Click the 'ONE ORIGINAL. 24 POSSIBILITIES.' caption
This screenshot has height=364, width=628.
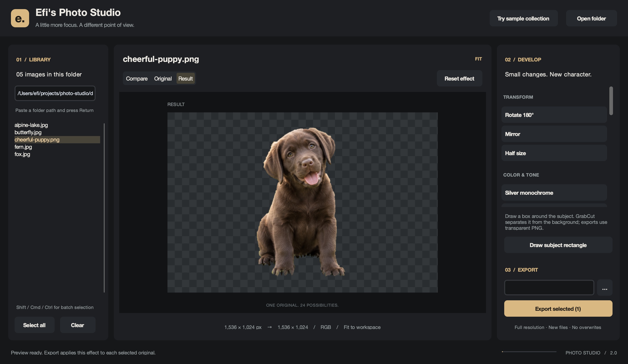302,305
